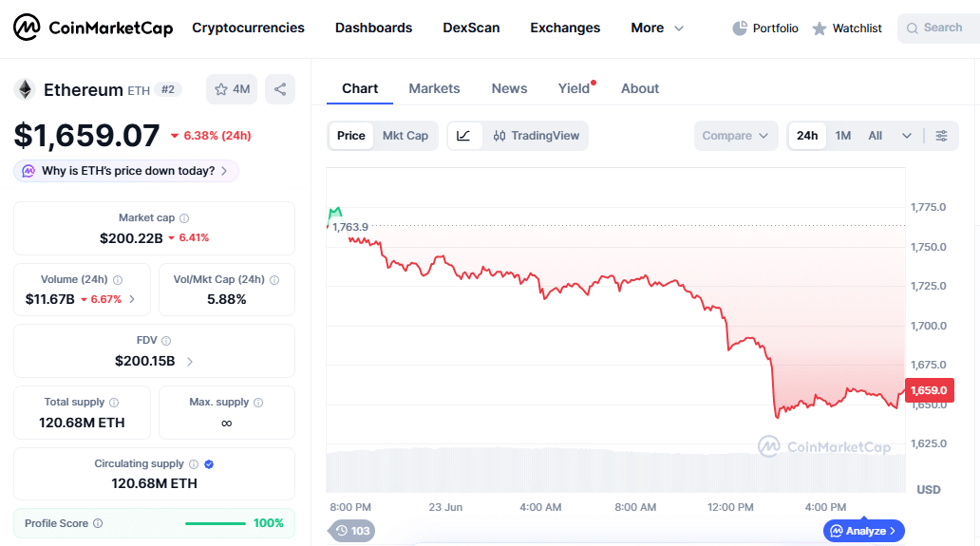Expand Volume (24h) details chevron
This screenshot has height=546, width=980.
pos(132,299)
